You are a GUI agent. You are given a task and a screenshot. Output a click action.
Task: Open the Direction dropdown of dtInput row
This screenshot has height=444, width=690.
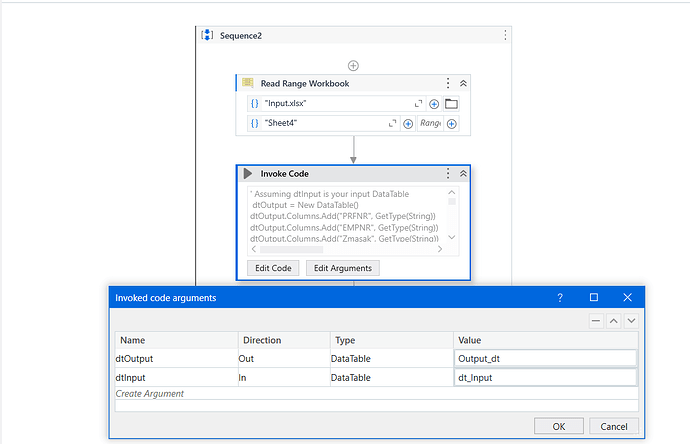click(x=284, y=378)
